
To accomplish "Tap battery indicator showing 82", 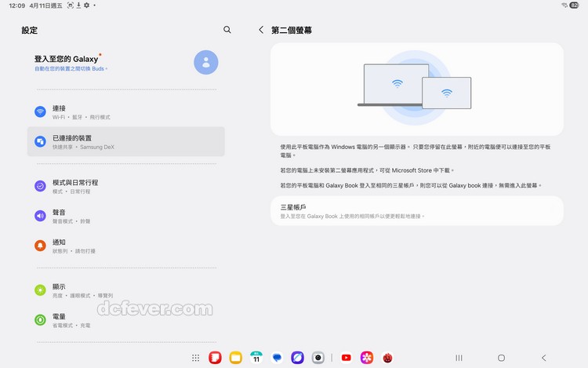I will [x=574, y=5].
